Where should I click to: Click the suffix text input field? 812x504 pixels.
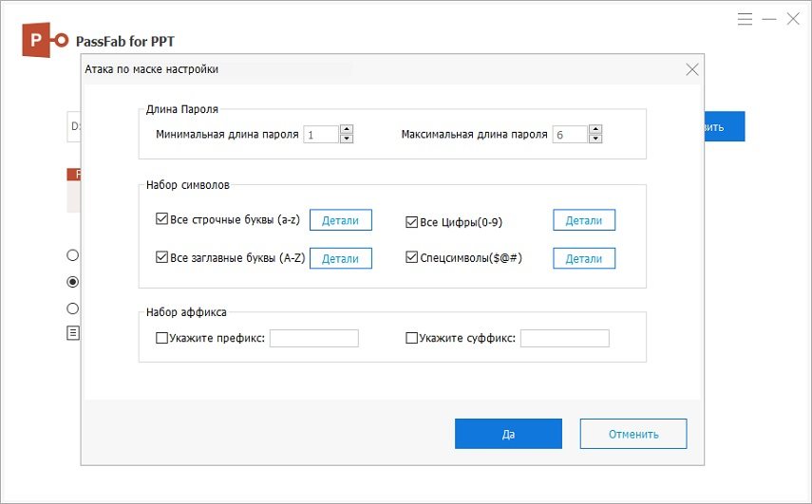pos(565,339)
